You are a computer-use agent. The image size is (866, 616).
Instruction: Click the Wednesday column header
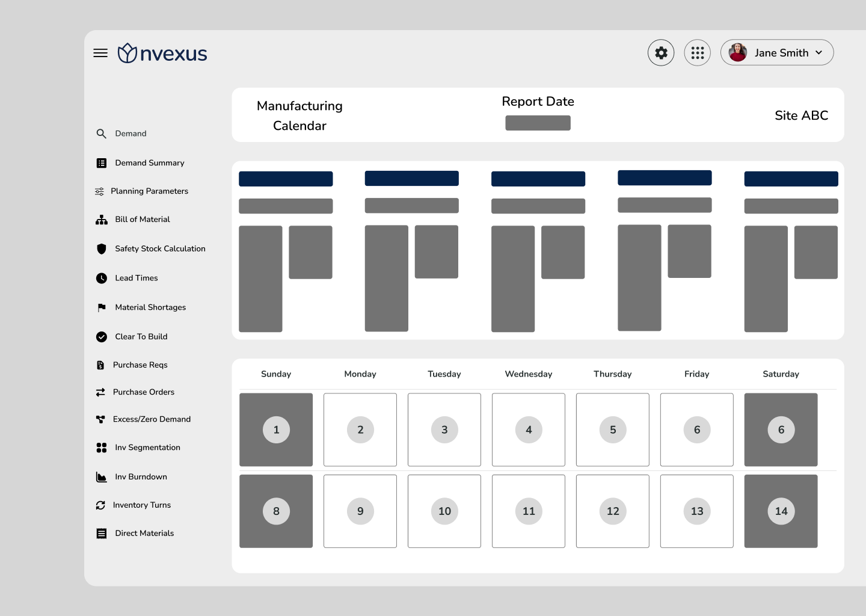(529, 374)
